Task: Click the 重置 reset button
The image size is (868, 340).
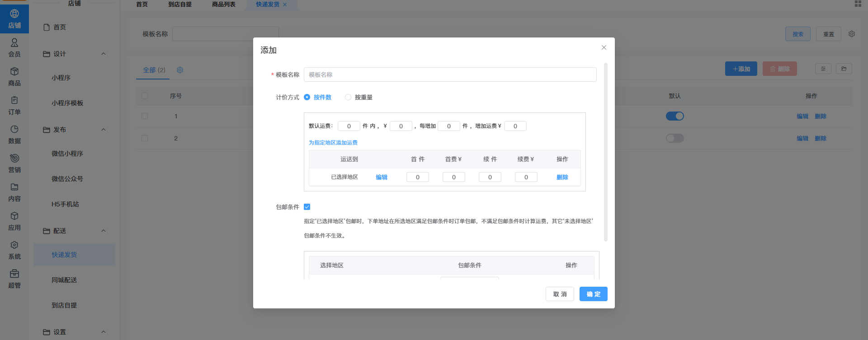Action: click(829, 34)
